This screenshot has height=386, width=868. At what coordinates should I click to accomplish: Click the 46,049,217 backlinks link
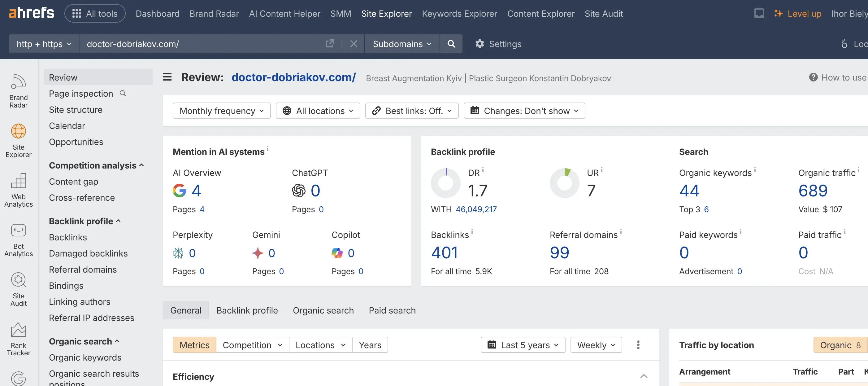point(476,209)
